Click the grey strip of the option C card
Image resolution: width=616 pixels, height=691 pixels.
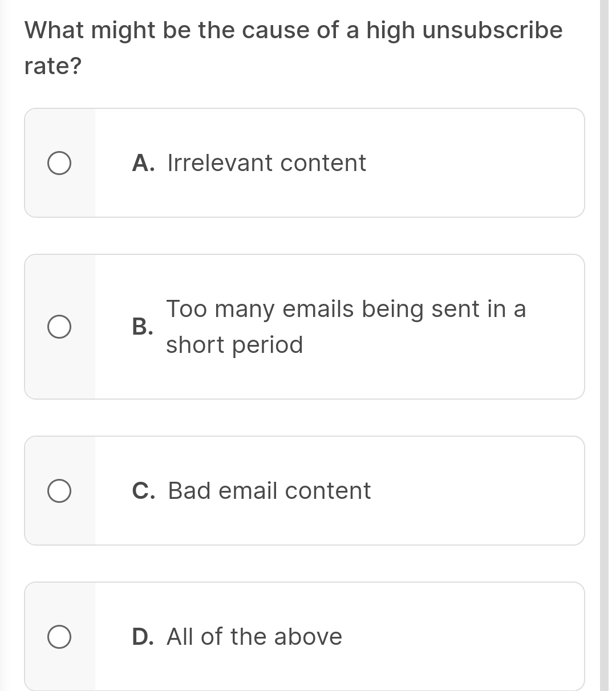pyautogui.click(x=83, y=522)
